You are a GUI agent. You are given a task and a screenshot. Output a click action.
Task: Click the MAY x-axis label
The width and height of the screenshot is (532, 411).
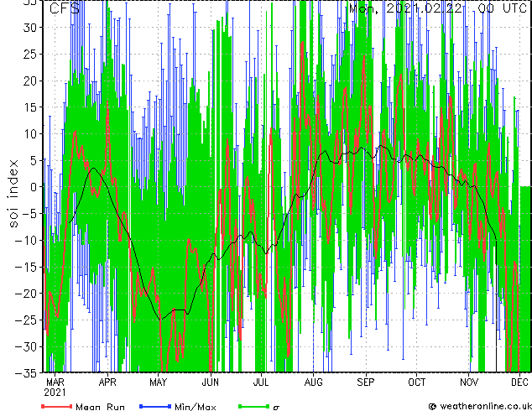click(158, 382)
